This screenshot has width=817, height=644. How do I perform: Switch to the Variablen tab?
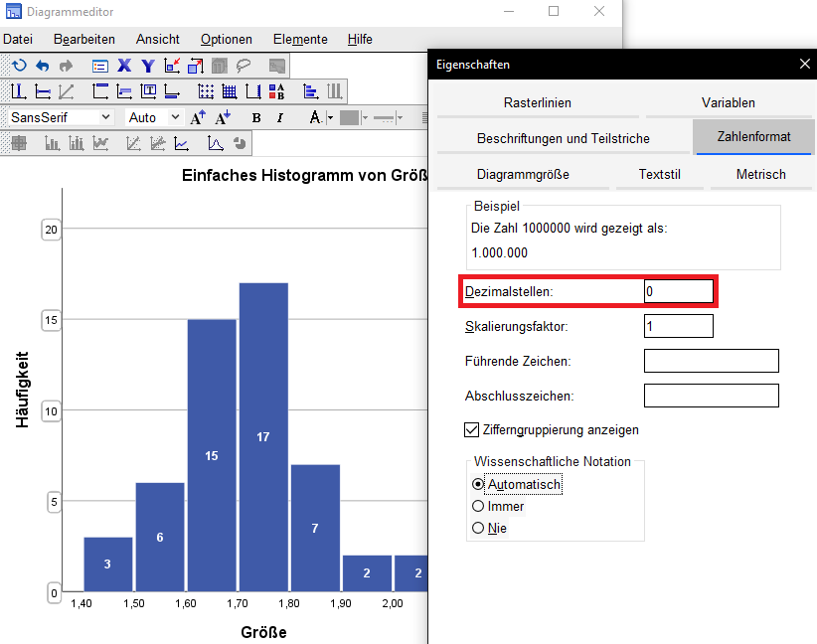(x=728, y=102)
